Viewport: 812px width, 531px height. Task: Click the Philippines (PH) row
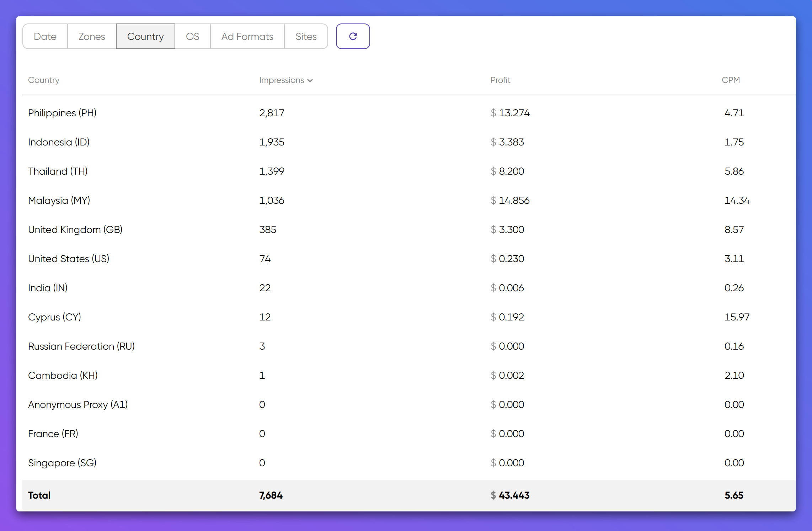pos(62,113)
